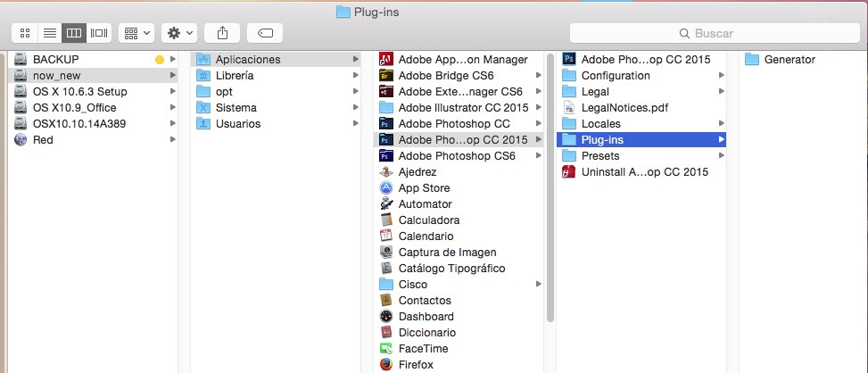
Task: Open the Usuarios folder icon
Action: click(x=203, y=123)
